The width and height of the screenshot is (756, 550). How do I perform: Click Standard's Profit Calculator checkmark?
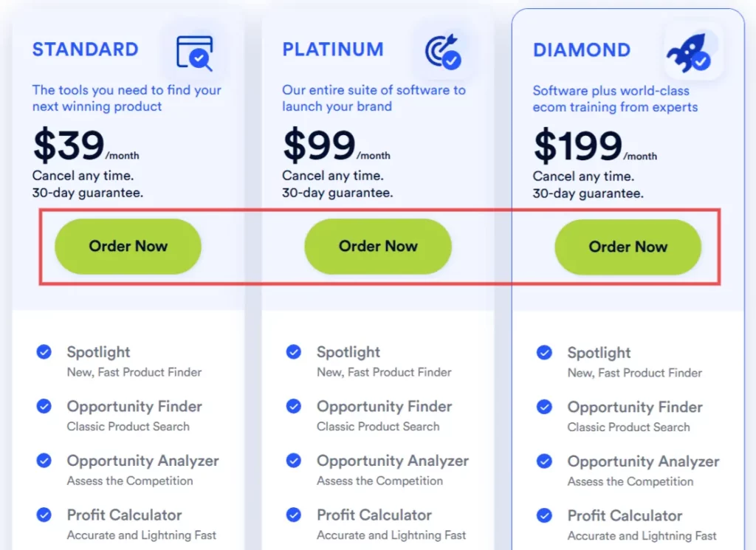coord(44,515)
